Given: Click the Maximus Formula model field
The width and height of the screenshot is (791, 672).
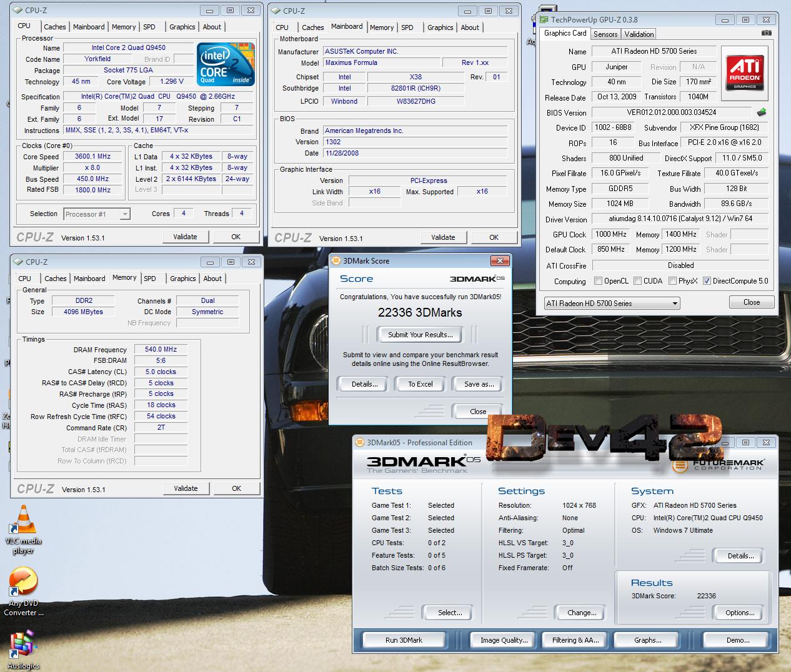Looking at the screenshot, I should [x=381, y=62].
